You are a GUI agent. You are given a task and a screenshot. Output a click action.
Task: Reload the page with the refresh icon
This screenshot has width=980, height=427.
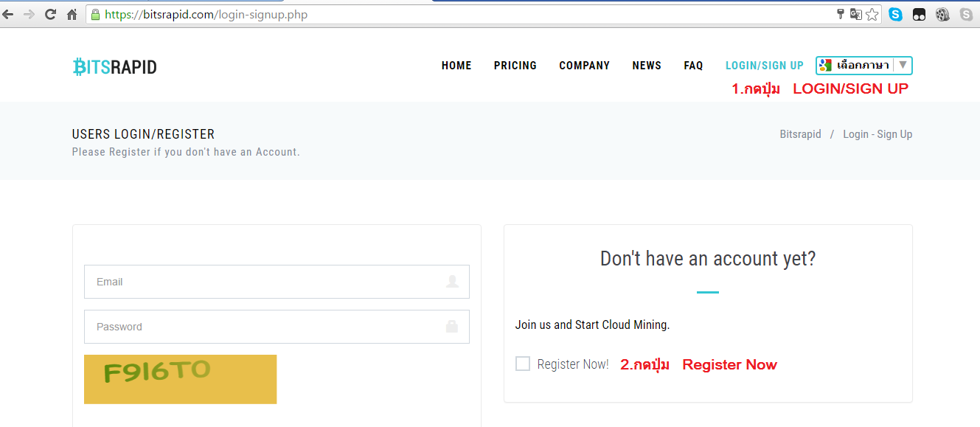(50, 14)
